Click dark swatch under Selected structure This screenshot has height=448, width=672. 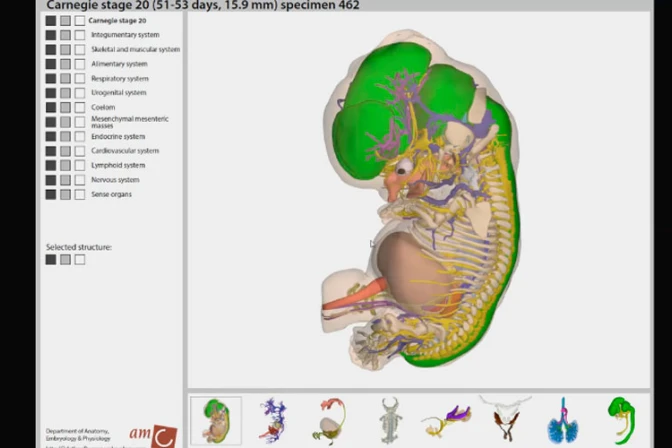pyautogui.click(x=51, y=259)
